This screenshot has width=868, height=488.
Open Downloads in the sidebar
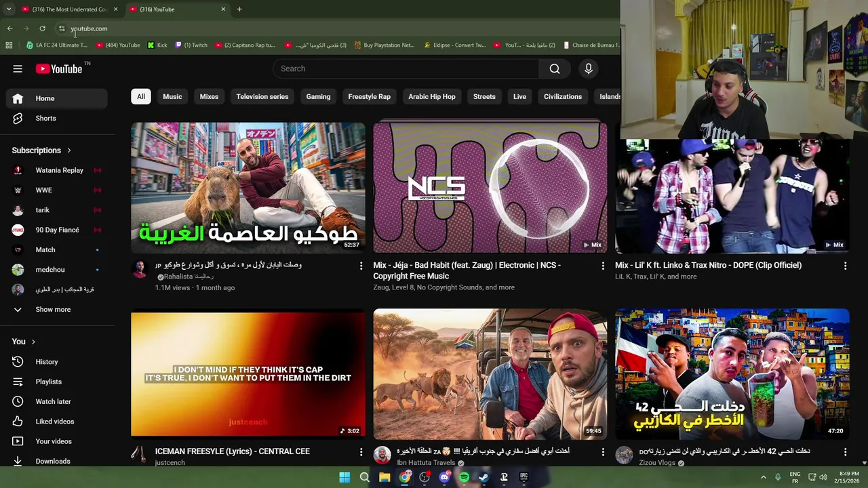[x=57, y=461]
